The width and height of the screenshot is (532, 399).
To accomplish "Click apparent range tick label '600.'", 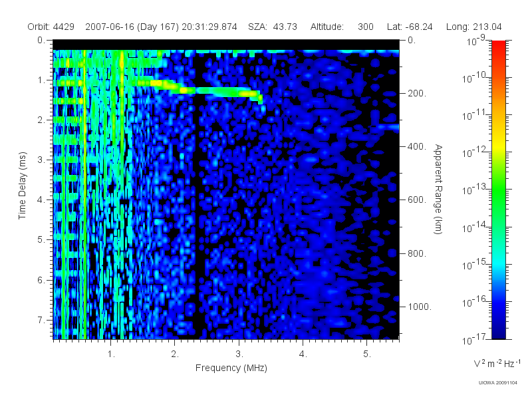I will click(417, 200).
